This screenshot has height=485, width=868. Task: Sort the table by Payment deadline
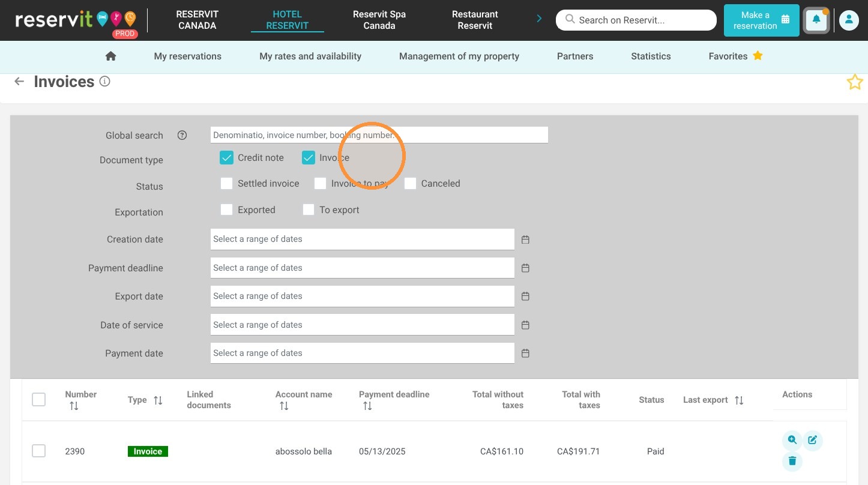(x=367, y=406)
